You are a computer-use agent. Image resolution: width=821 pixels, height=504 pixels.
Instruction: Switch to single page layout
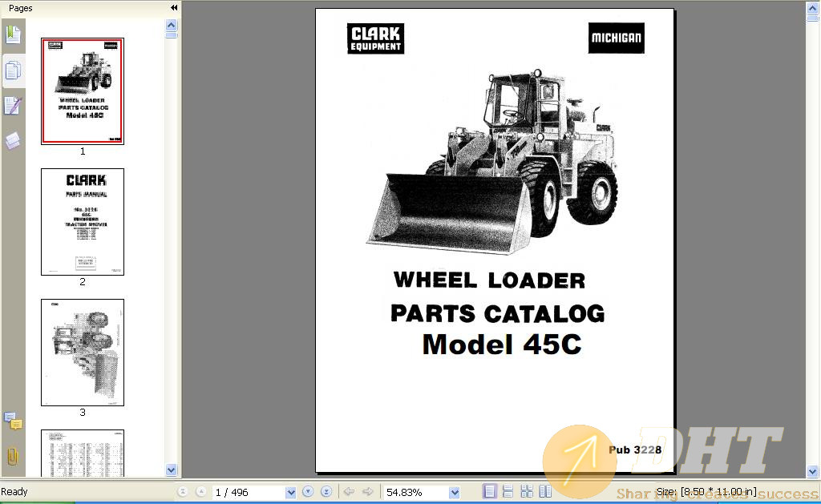(x=490, y=492)
